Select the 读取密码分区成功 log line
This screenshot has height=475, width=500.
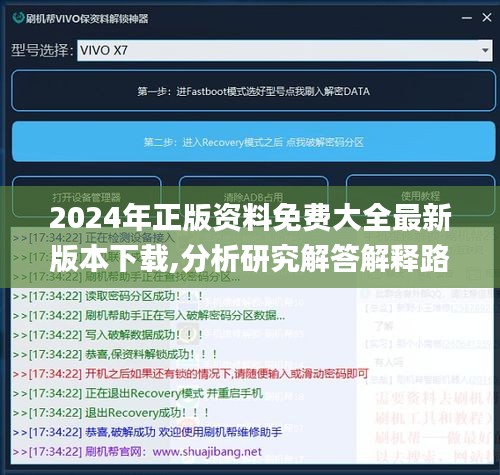coord(108,296)
